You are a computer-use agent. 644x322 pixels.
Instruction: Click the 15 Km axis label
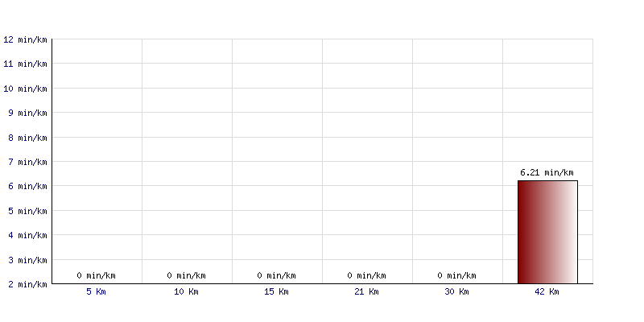pyautogui.click(x=276, y=292)
